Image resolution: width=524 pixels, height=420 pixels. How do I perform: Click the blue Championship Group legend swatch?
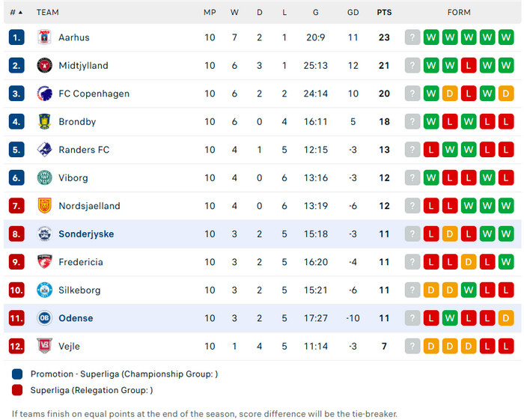pyautogui.click(x=18, y=374)
